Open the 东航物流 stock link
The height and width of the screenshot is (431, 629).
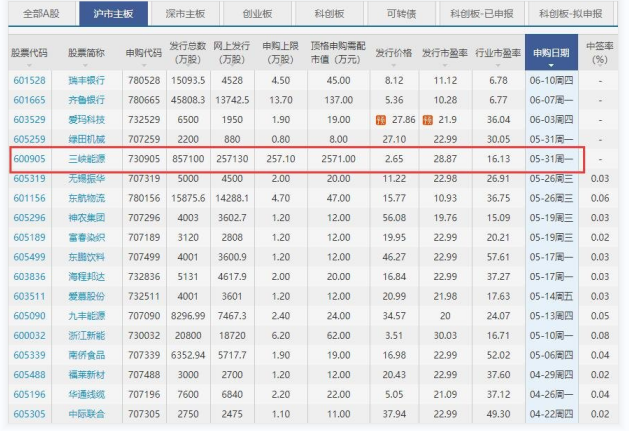tap(87, 198)
